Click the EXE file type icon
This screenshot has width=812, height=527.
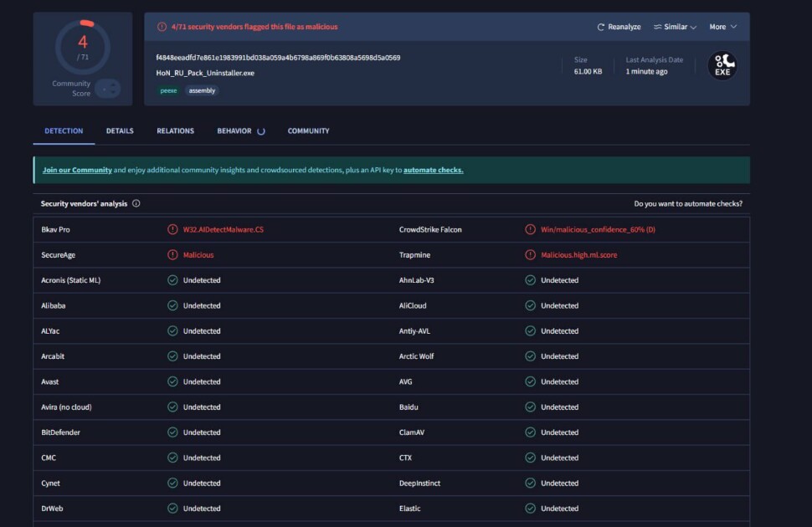[722, 66]
